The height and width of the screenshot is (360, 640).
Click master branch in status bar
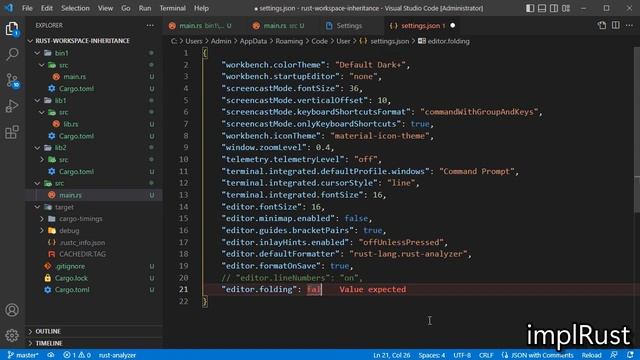click(x=23, y=355)
